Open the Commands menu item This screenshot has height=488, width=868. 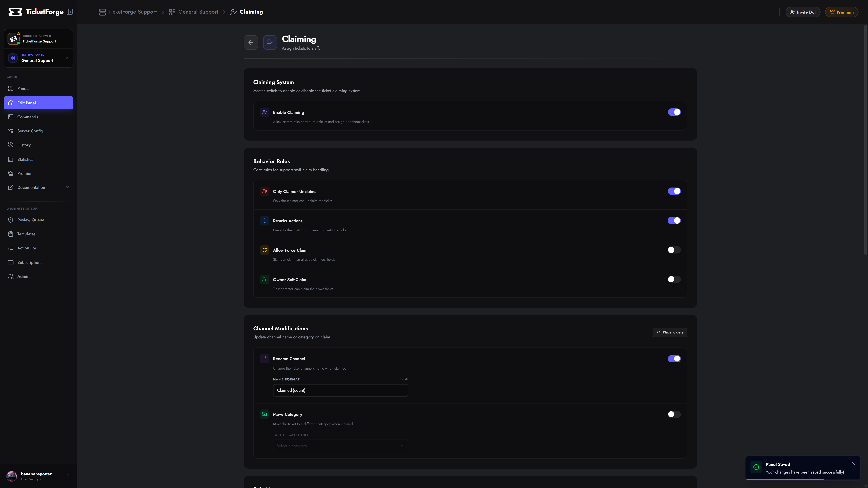click(38, 117)
